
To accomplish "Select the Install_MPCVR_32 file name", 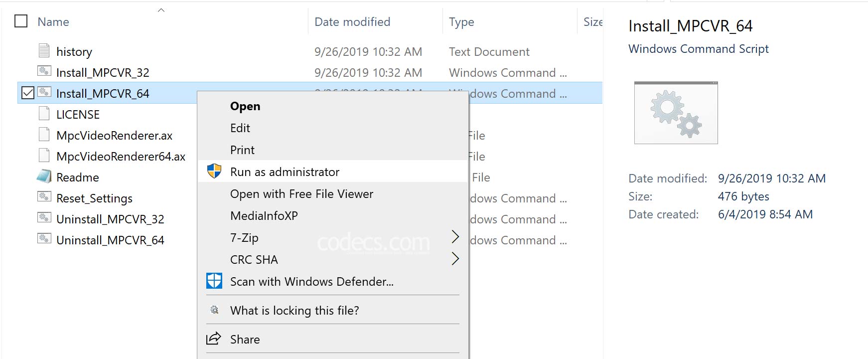I will click(103, 73).
